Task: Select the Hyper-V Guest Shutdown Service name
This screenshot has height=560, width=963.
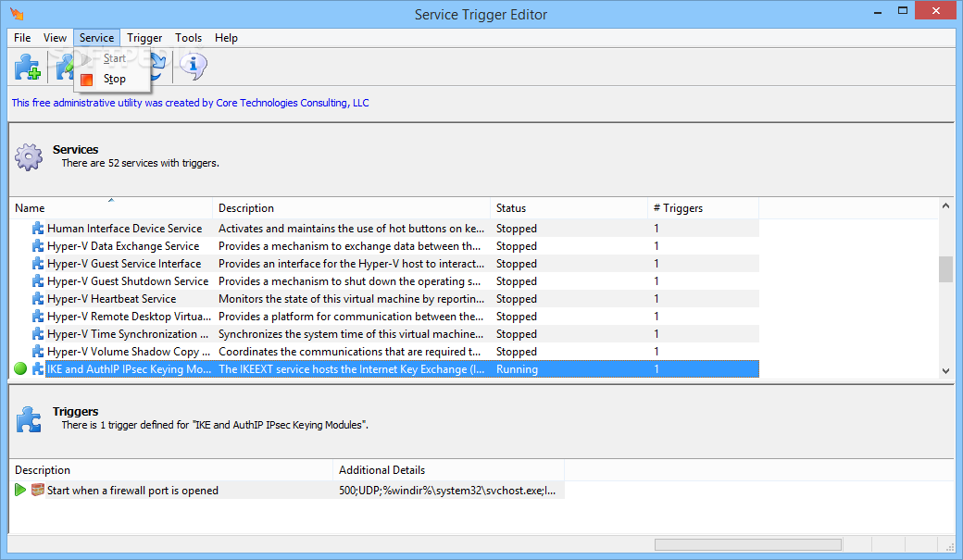Action: click(x=128, y=281)
